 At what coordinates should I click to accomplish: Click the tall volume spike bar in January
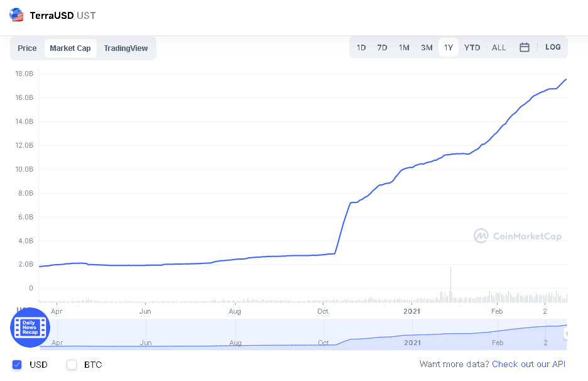pyautogui.click(x=450, y=285)
